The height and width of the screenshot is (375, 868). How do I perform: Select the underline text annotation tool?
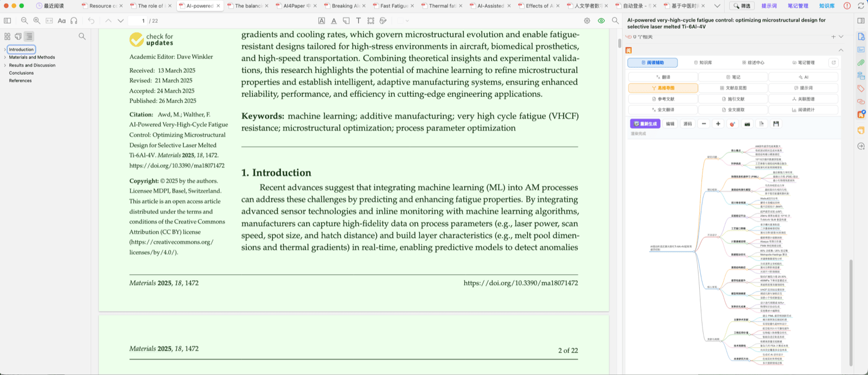click(334, 21)
